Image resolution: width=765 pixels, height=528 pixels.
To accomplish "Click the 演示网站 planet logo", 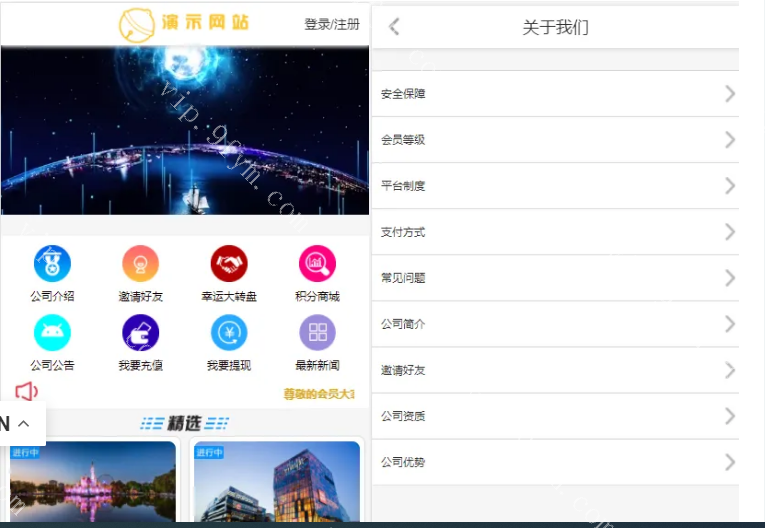I will [137, 25].
